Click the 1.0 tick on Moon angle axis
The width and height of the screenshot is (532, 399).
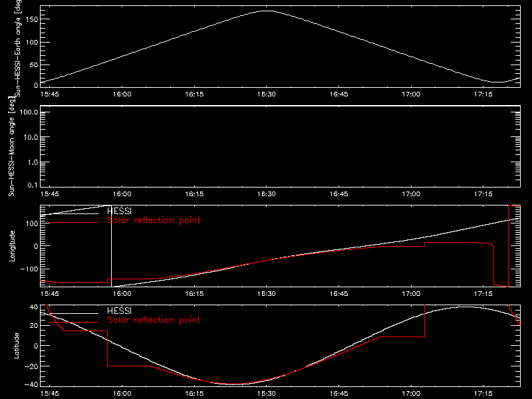pos(32,162)
